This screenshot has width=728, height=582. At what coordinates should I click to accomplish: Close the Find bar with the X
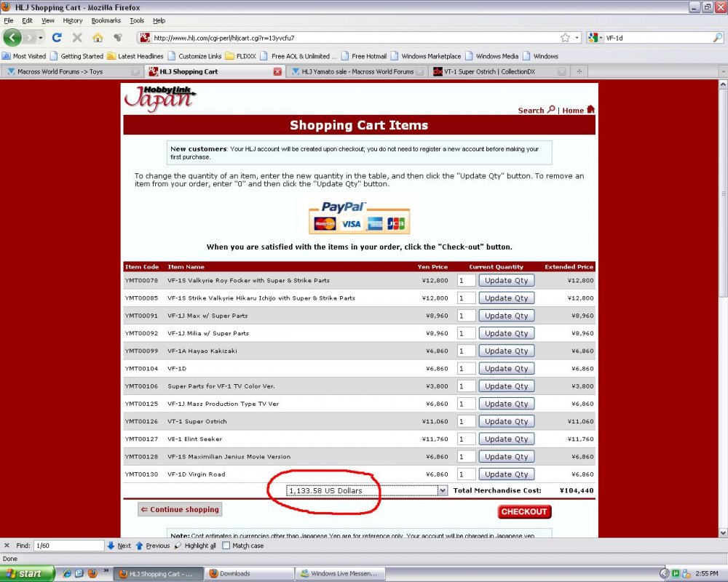pyautogui.click(x=7, y=546)
